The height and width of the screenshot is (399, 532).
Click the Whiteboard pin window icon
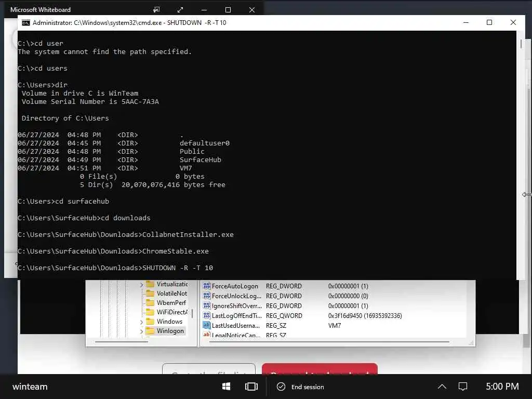tap(156, 9)
